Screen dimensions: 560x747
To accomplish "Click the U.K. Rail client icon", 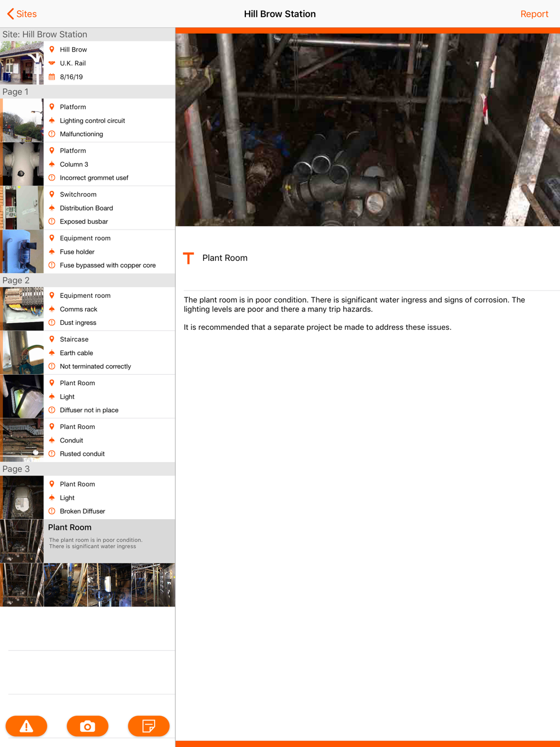I will [52, 63].
